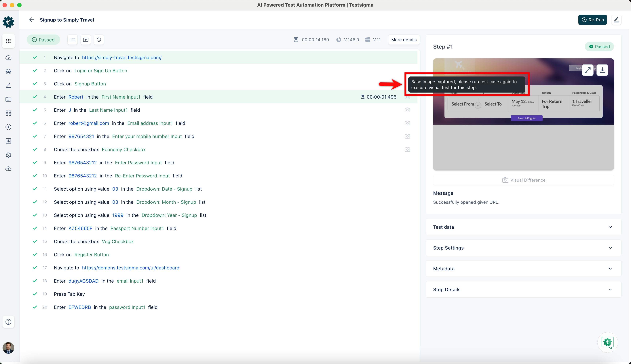Open the pencil create-tests sidebar icon
Screen dimensions: 631x364
click(8, 85)
